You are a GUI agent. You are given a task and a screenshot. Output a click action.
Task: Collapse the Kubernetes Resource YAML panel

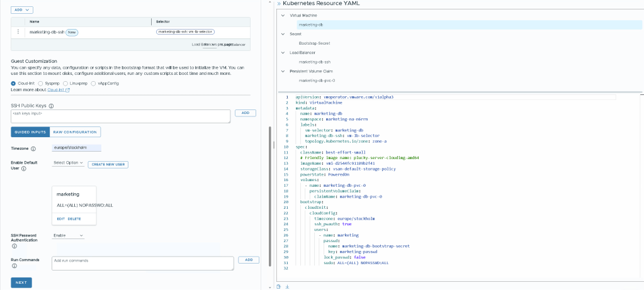[278, 4]
